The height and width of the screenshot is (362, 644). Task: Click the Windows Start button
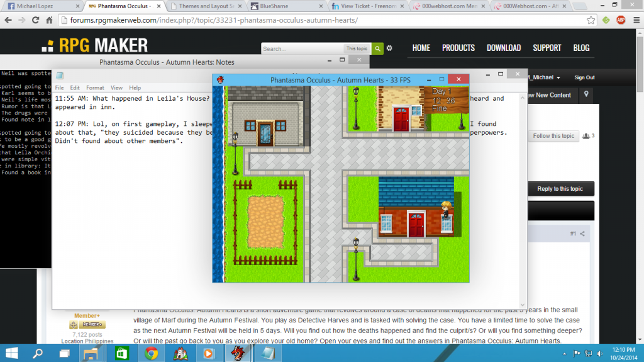click(13, 353)
